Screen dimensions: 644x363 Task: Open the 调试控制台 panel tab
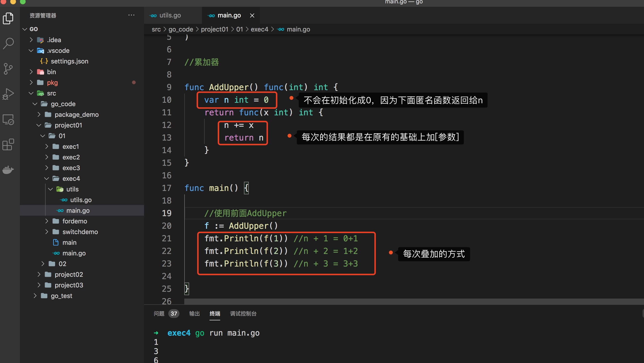[x=243, y=314]
